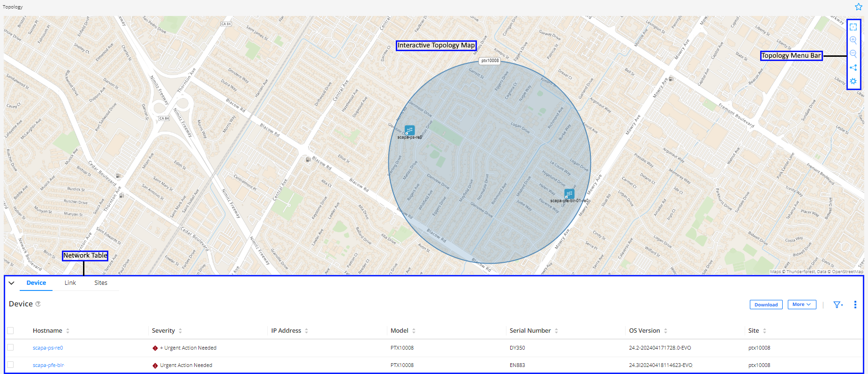
Task: Click the Device help question mark icon
Action: [x=38, y=304]
